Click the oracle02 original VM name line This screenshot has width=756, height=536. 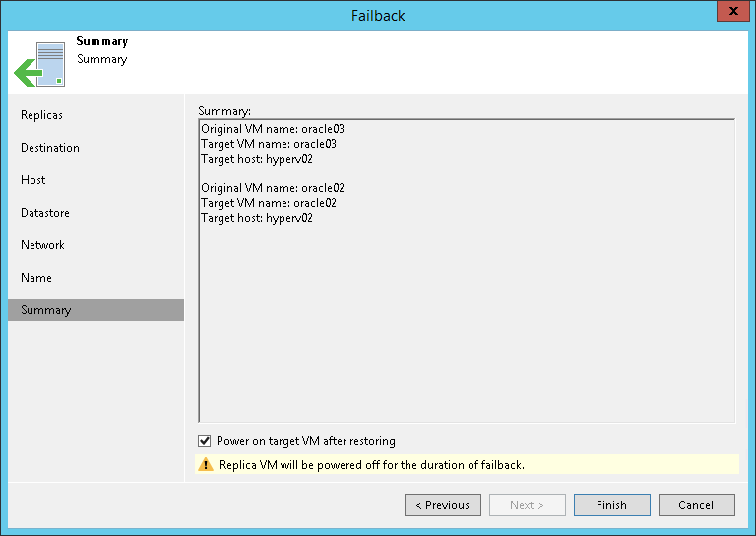(x=273, y=188)
